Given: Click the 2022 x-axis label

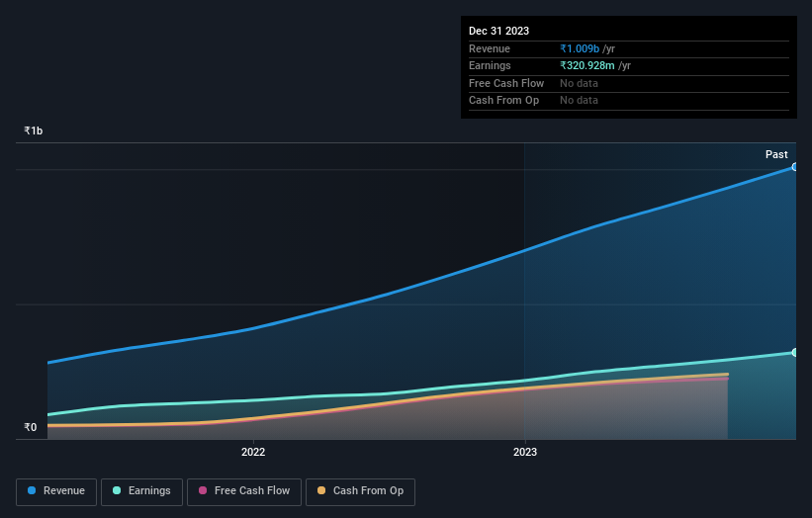Looking at the screenshot, I should point(253,452).
